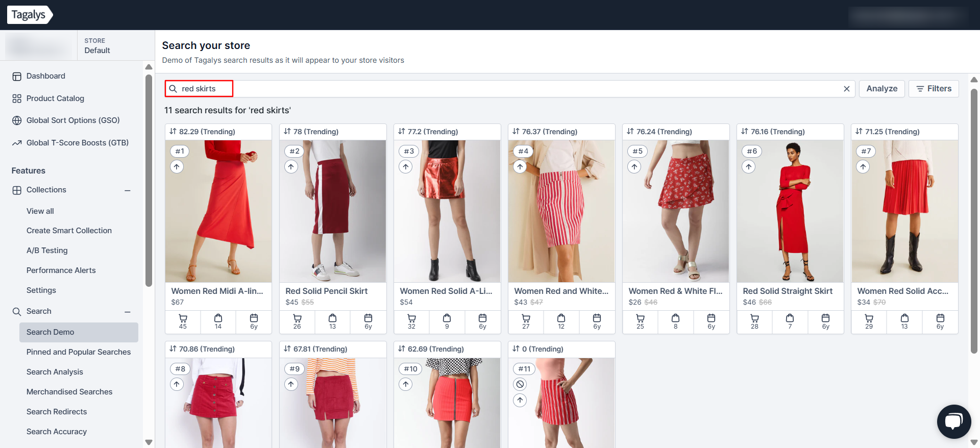The width and height of the screenshot is (980, 448).
Task: Open Search Redirects
Action: click(x=57, y=412)
